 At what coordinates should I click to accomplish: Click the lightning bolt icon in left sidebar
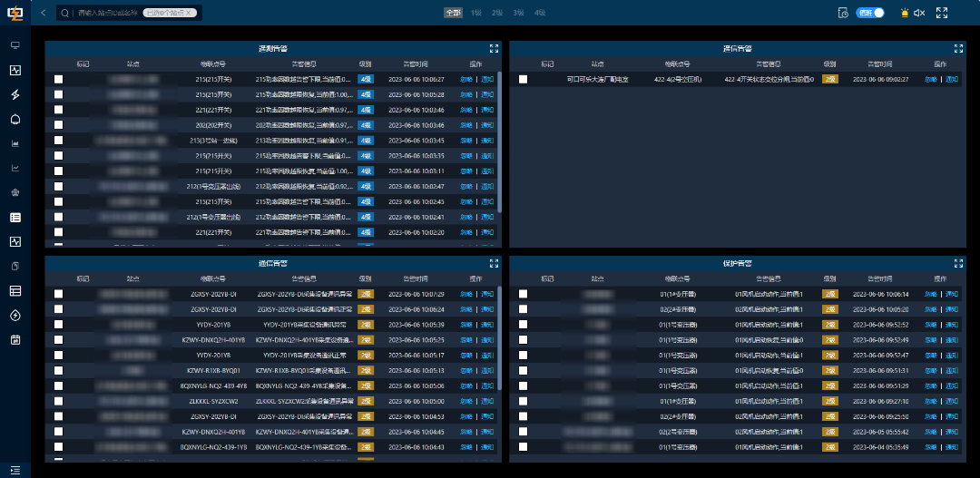pos(15,94)
